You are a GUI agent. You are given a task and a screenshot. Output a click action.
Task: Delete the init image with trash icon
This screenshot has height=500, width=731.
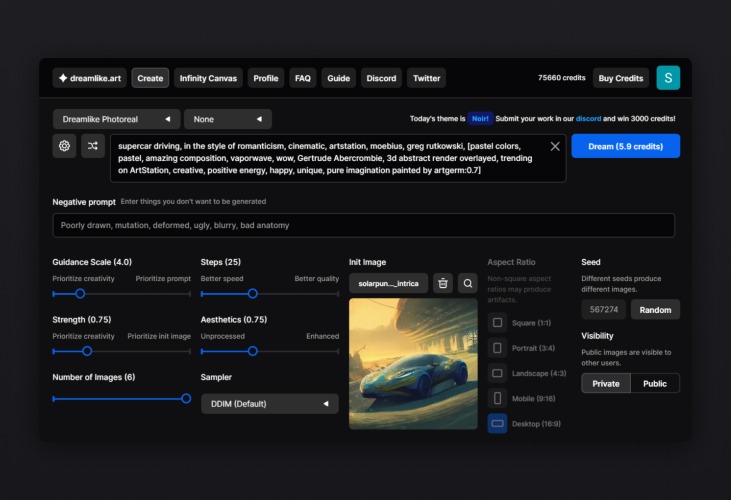click(443, 283)
